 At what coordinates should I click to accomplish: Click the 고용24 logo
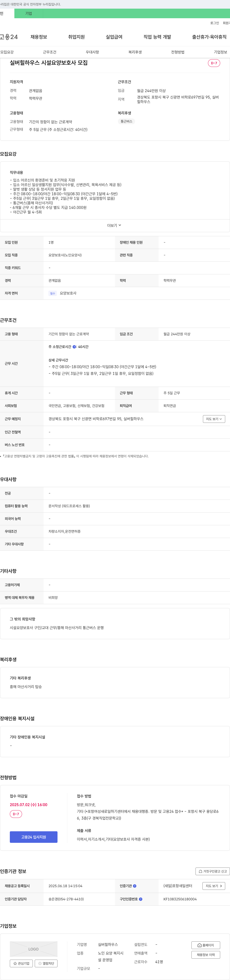tap(9, 37)
